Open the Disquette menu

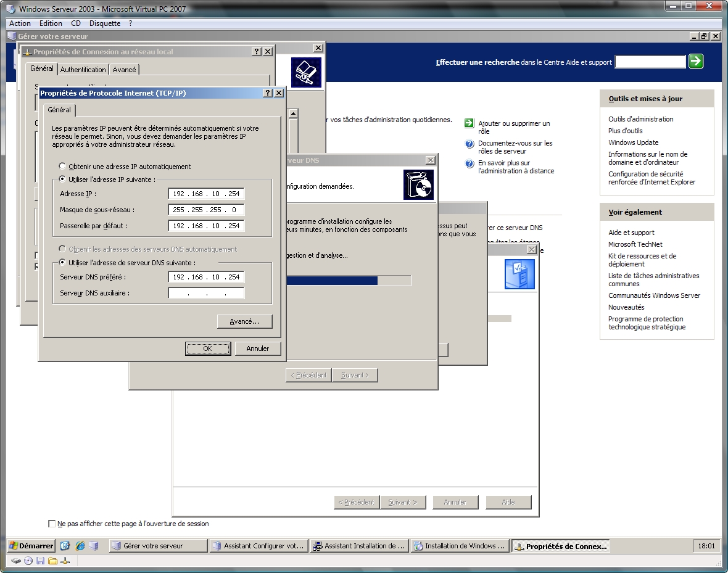tap(105, 23)
